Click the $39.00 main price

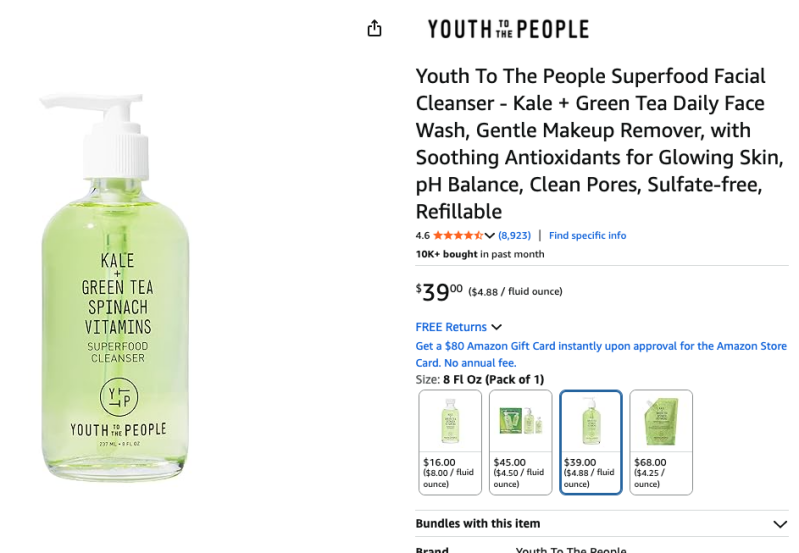[x=440, y=291]
